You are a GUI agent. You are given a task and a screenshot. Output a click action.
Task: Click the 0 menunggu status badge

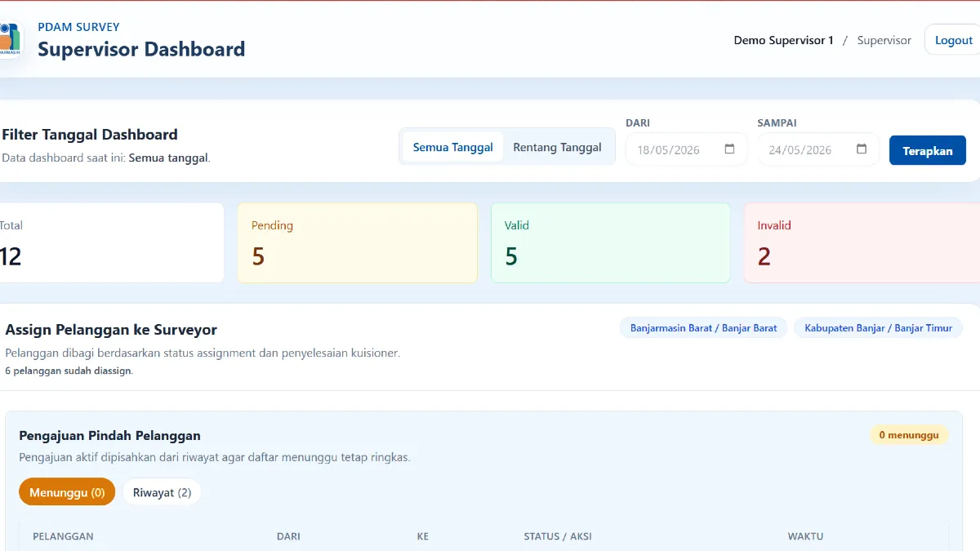point(909,435)
